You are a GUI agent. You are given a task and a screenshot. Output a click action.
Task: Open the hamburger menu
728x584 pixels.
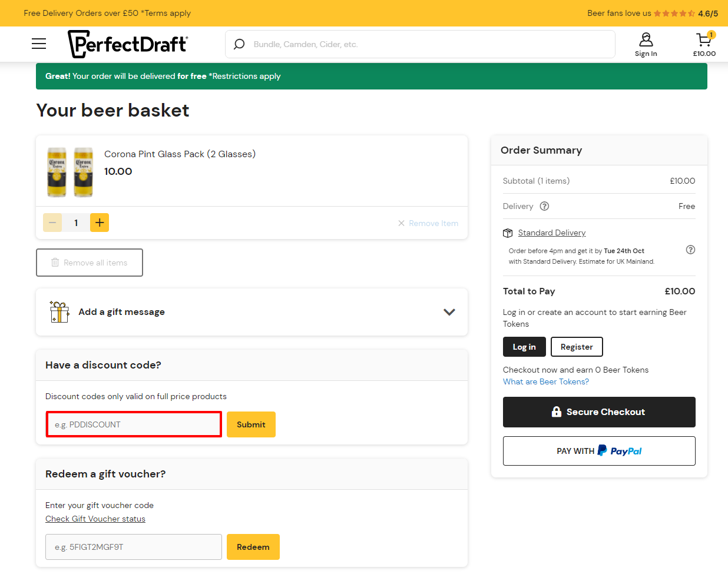coord(38,44)
